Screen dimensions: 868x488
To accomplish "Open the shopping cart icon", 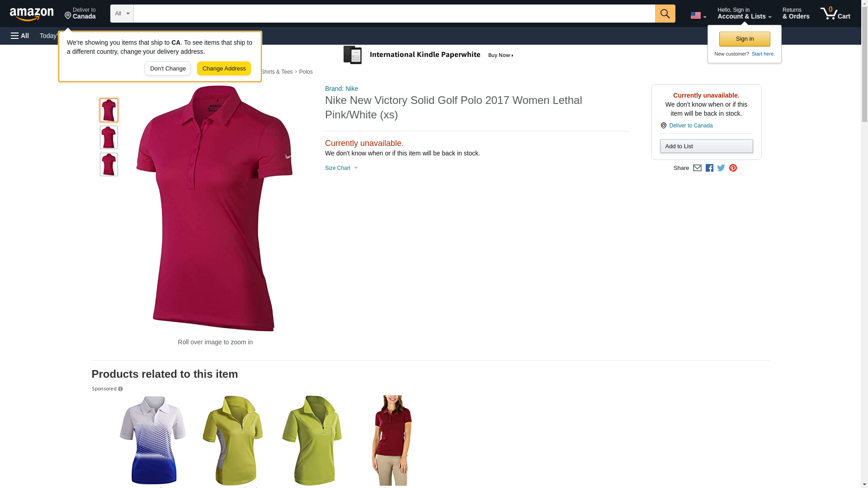I will (835, 14).
